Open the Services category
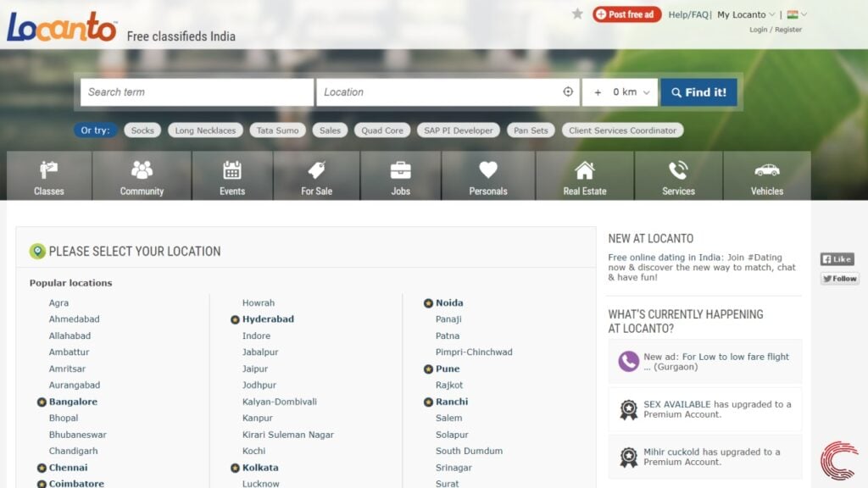 679,176
